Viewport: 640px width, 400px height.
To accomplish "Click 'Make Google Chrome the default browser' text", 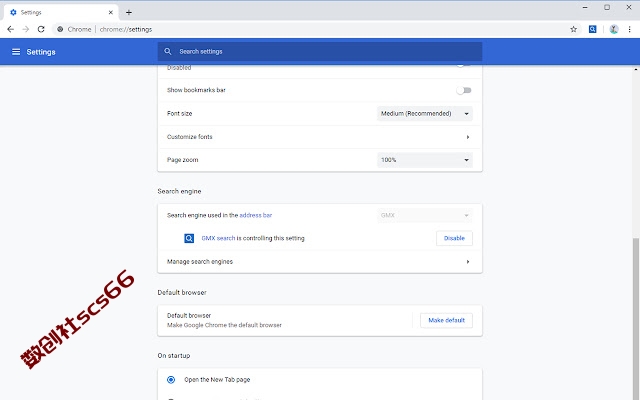I will pyautogui.click(x=224, y=325).
